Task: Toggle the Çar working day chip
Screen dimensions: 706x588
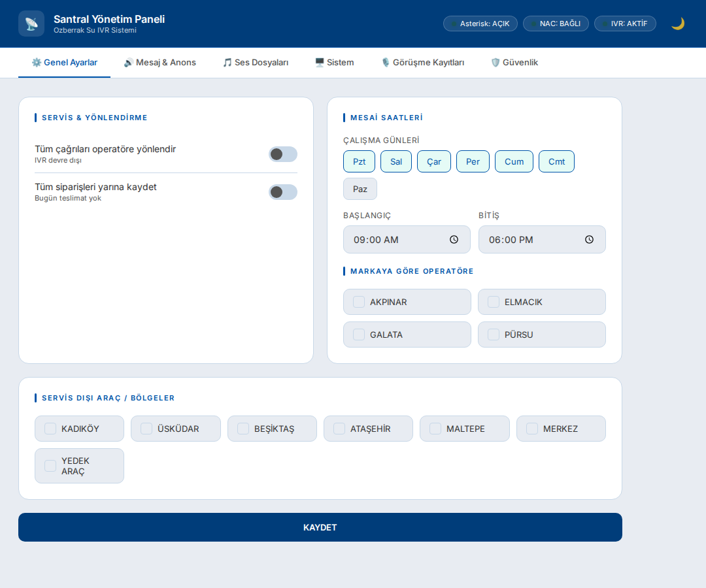Action: [x=434, y=161]
